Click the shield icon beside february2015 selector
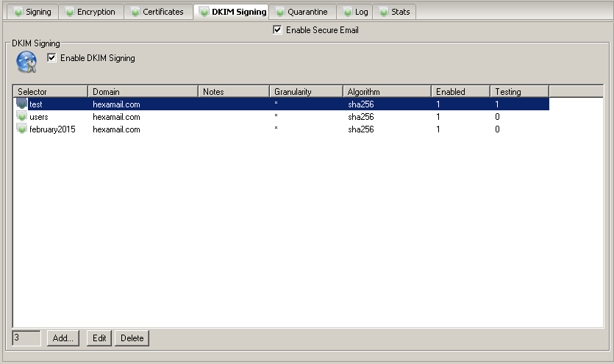 pyautogui.click(x=21, y=129)
